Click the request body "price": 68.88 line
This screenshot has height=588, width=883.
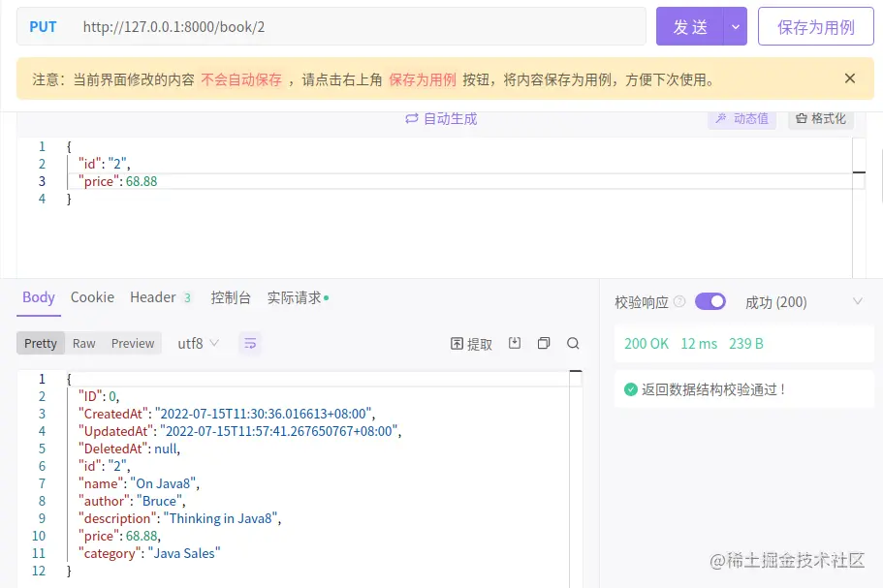pyautogui.click(x=117, y=181)
